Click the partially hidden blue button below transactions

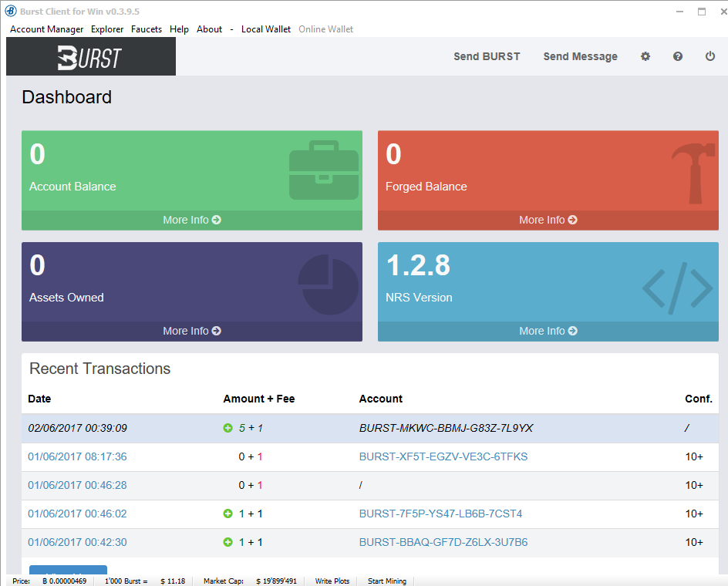[x=68, y=570]
